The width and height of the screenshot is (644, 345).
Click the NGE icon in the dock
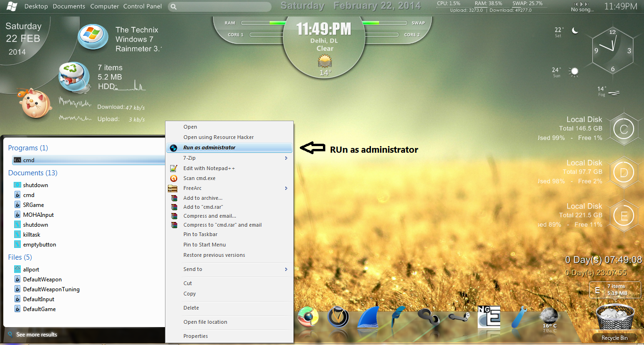(x=488, y=316)
